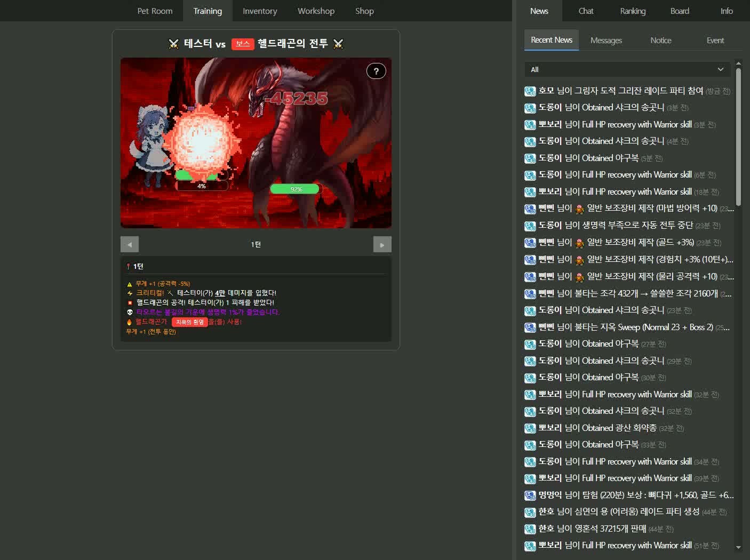Open the battle help question mark icon
This screenshot has width=750, height=560.
pos(376,71)
